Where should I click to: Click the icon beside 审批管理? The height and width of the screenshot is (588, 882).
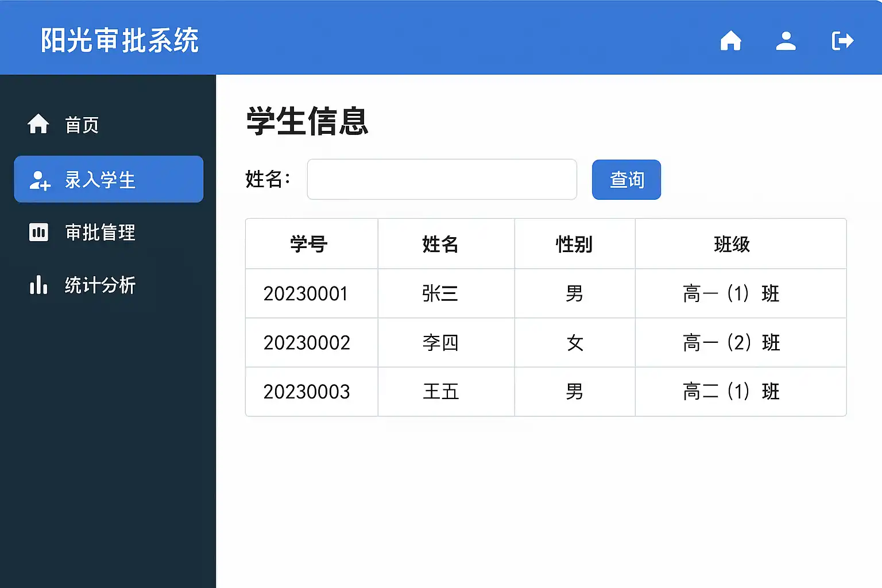38,233
